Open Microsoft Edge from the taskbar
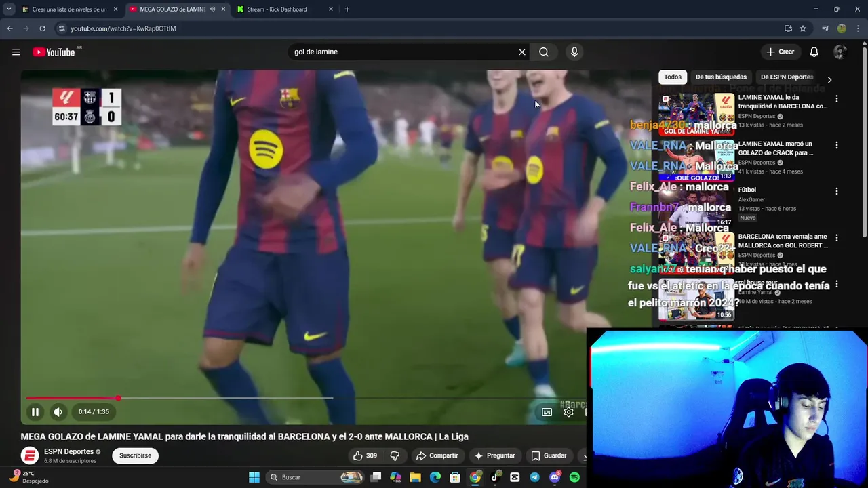 click(x=435, y=477)
